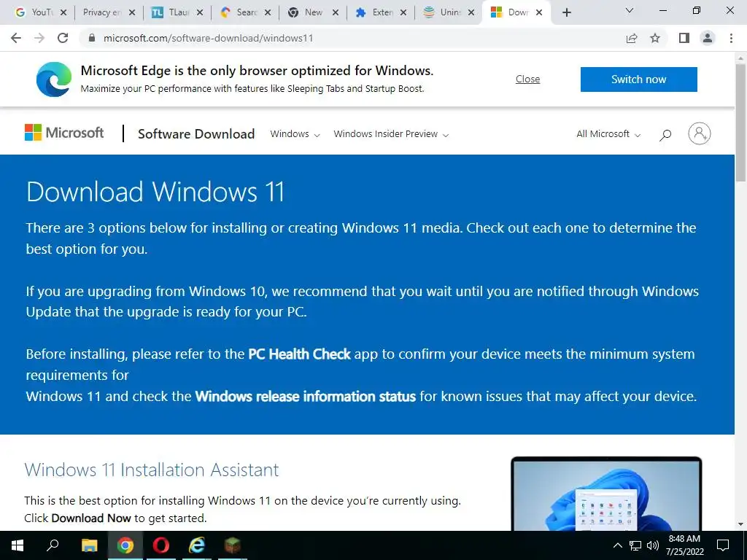Click the Download Windows 11 title

pos(155,192)
